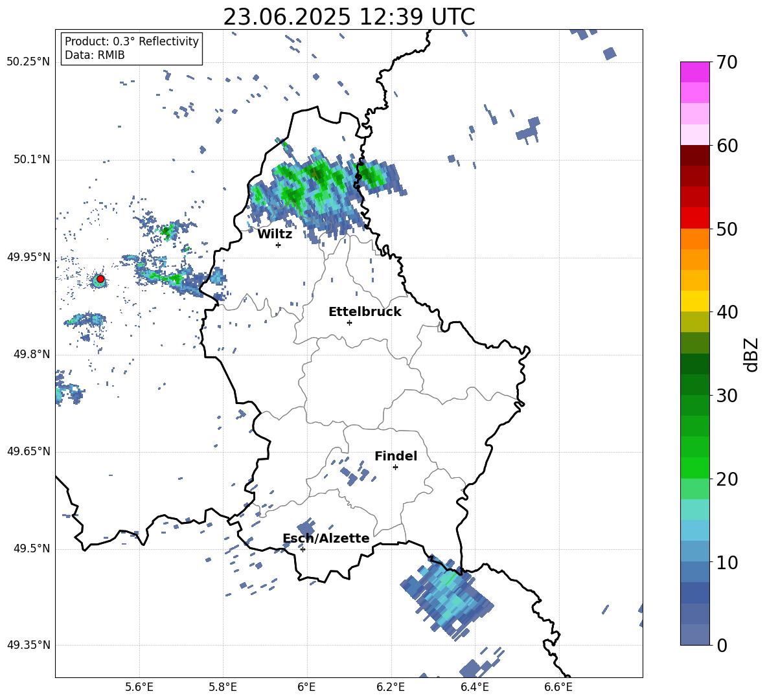
Task: Click the yellow colorbar segment just above 40
Action: 694,301
